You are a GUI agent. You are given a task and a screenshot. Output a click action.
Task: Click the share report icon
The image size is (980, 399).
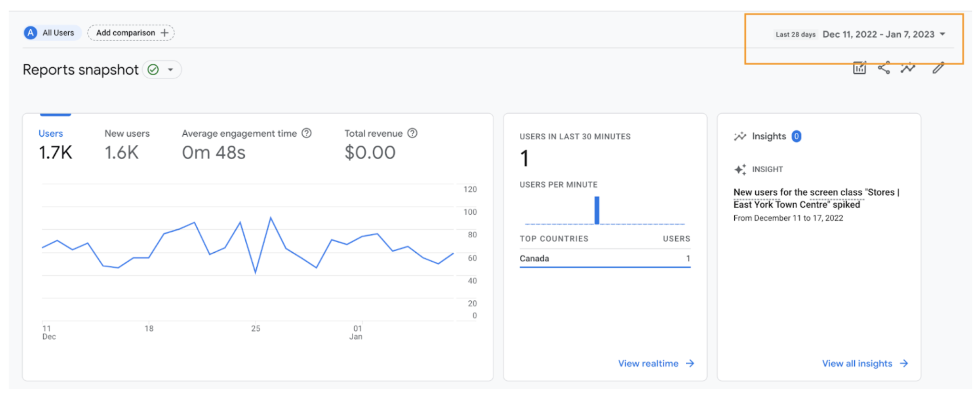884,68
